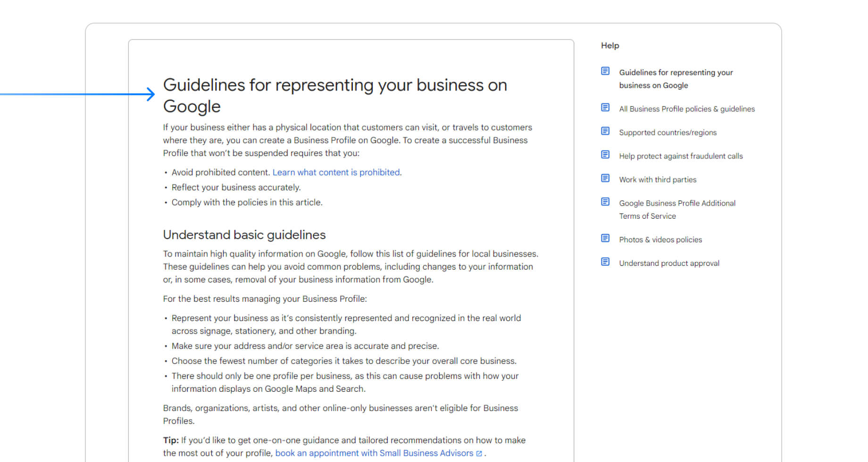The image size is (868, 462).
Task: Select Work with third parties link
Action: point(658,180)
